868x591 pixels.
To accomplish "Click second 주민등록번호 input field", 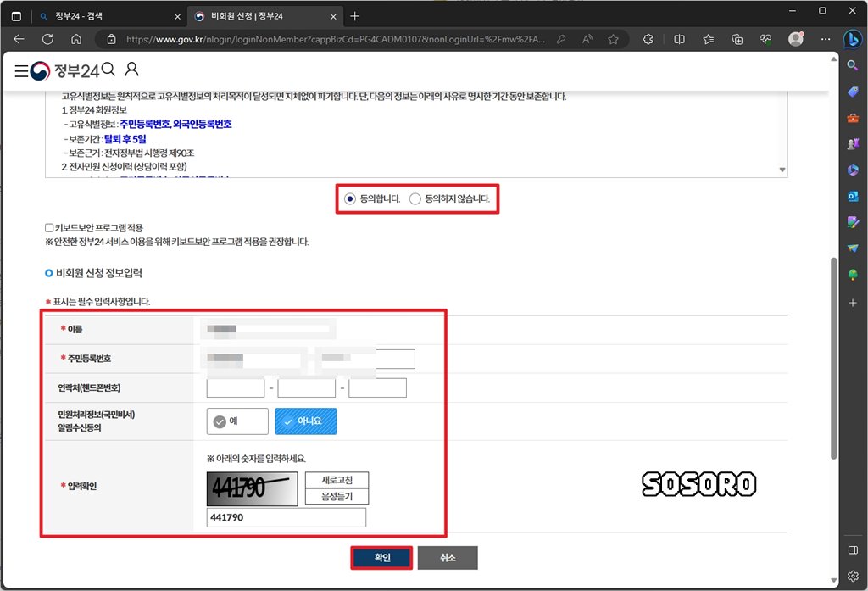I will click(x=365, y=359).
